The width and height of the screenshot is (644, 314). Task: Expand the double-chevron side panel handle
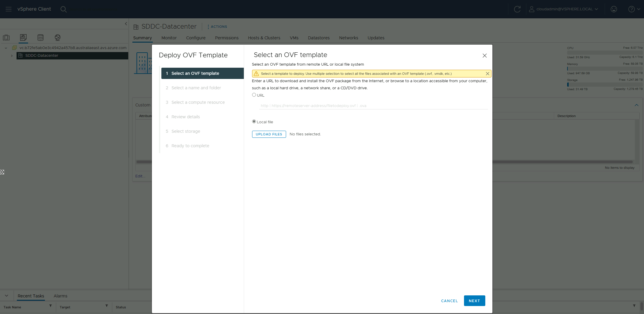tap(2, 172)
